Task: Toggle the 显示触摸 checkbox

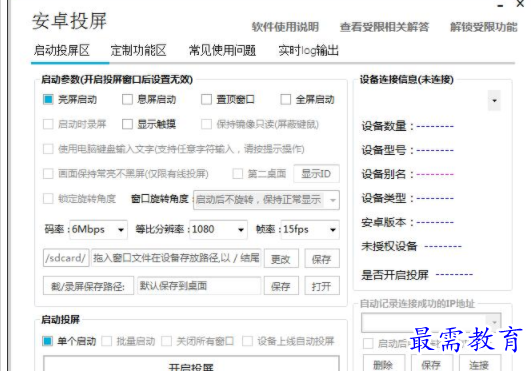Action: [127, 124]
